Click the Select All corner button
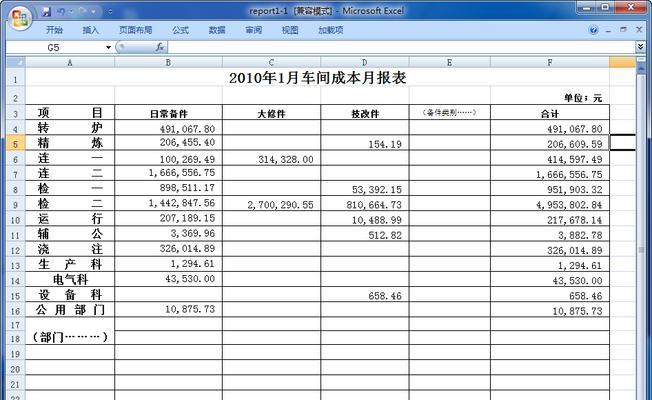The width and height of the screenshot is (652, 400). pos(16,62)
